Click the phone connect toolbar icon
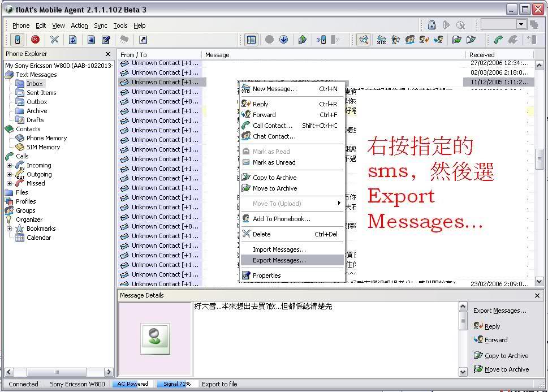This screenshot has height=392, width=548. tap(17, 40)
